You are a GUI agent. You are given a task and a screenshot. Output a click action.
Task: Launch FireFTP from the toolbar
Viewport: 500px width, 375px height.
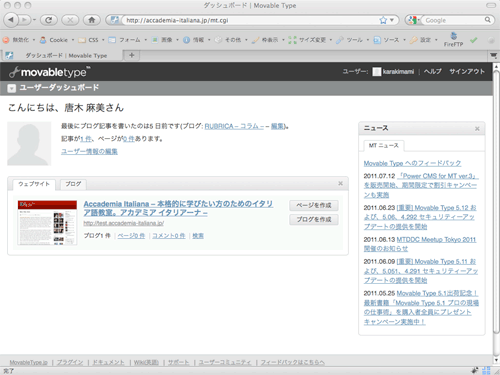[453, 39]
